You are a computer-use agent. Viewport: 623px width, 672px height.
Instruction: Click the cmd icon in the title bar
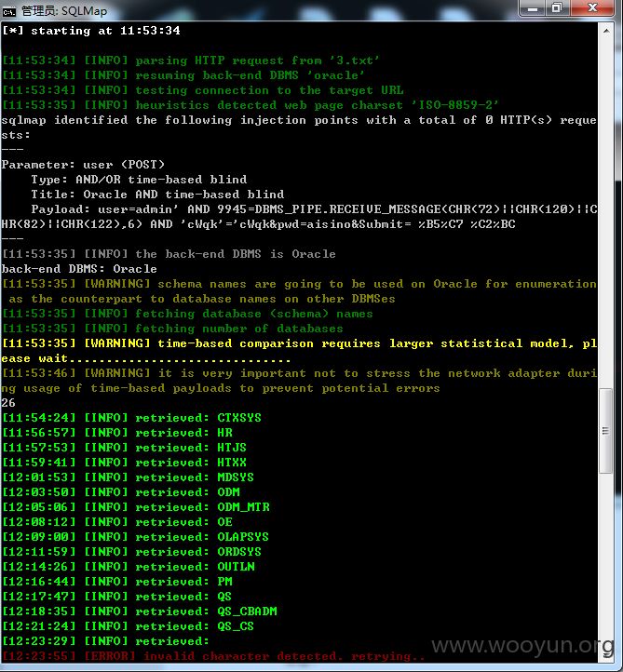[x=9, y=11]
